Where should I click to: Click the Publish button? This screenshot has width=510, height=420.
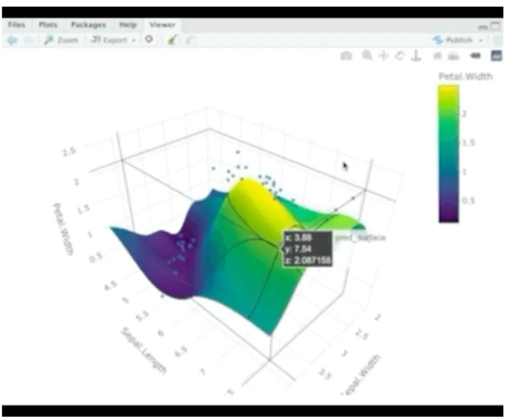coord(453,40)
